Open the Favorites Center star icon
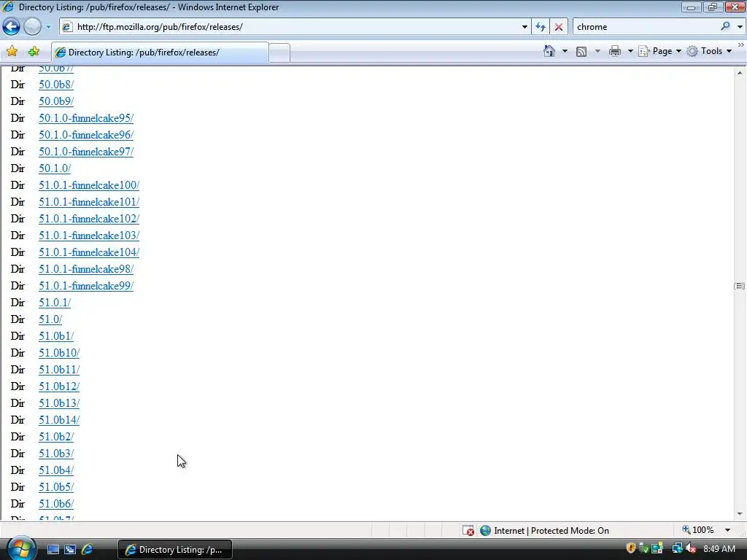 (x=12, y=52)
